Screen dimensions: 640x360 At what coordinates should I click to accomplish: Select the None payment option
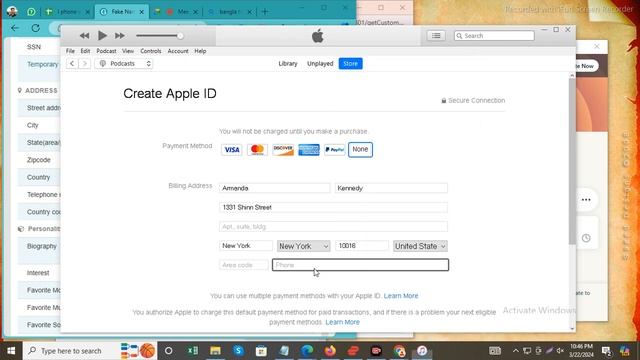point(360,149)
